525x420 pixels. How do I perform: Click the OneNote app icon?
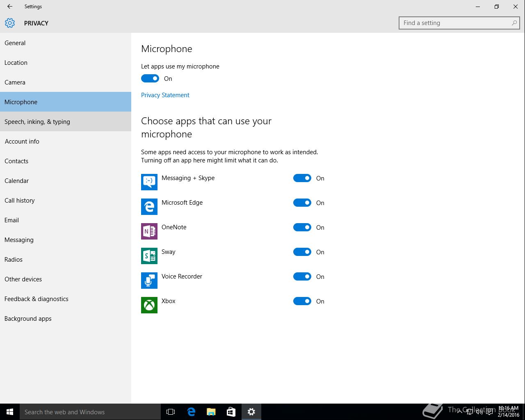coord(149,231)
